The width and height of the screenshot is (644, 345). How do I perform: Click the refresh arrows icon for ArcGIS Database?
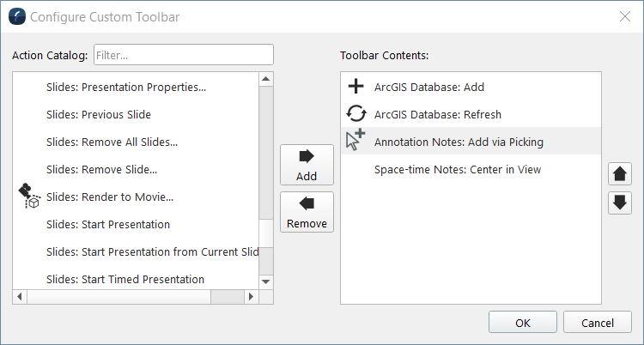(355, 114)
